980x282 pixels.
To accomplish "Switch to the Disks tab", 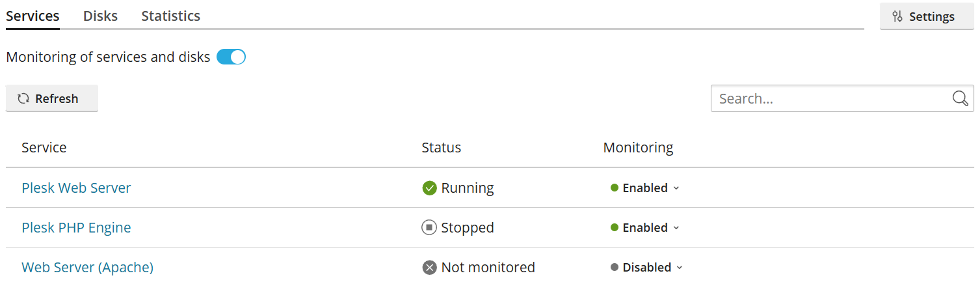I will coord(100,16).
